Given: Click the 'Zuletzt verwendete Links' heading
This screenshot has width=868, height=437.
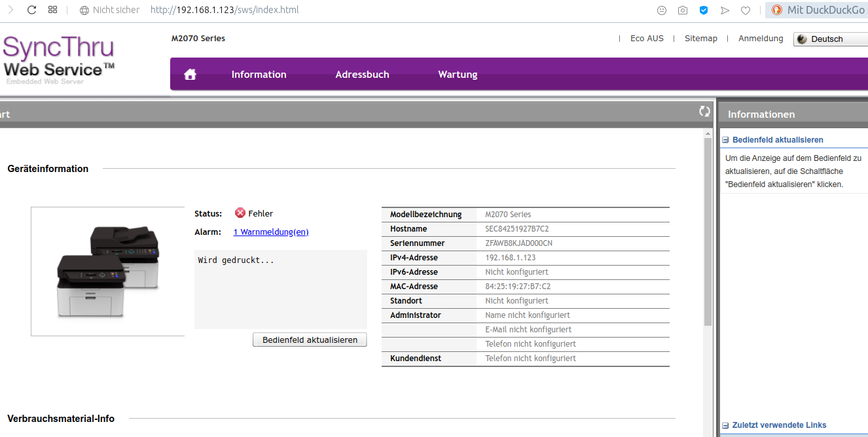Looking at the screenshot, I should (x=779, y=425).
